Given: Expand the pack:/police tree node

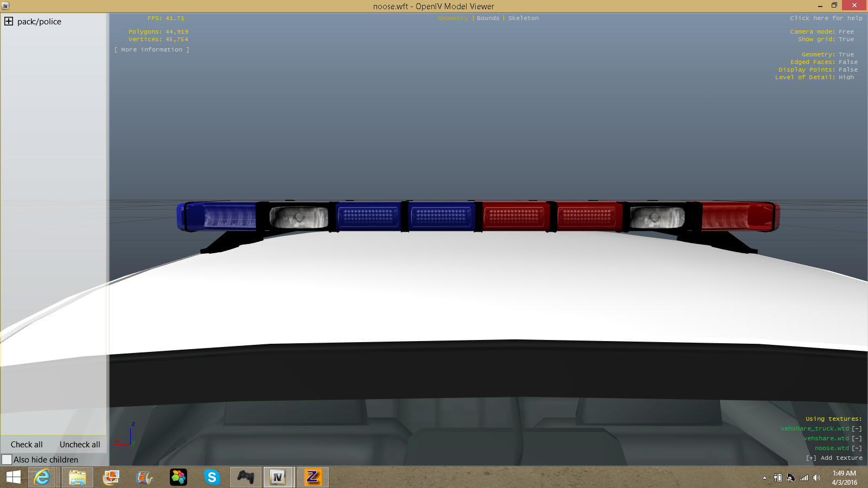Looking at the screenshot, I should coord(9,22).
